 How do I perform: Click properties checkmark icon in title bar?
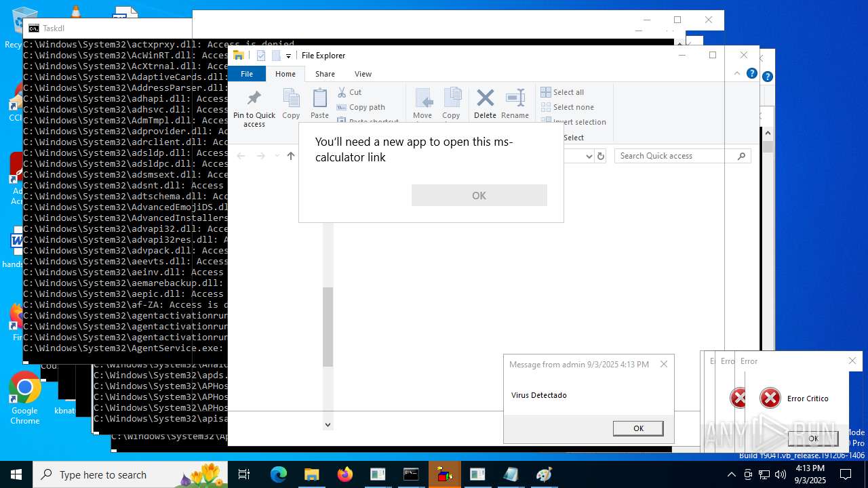click(x=260, y=56)
